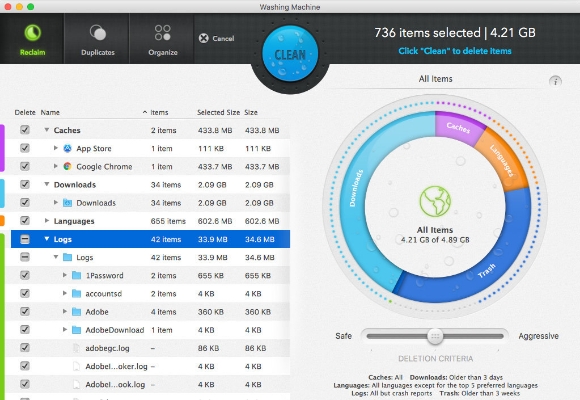
Task: Click the Google Chrome icon in Caches
Action: tap(67, 167)
